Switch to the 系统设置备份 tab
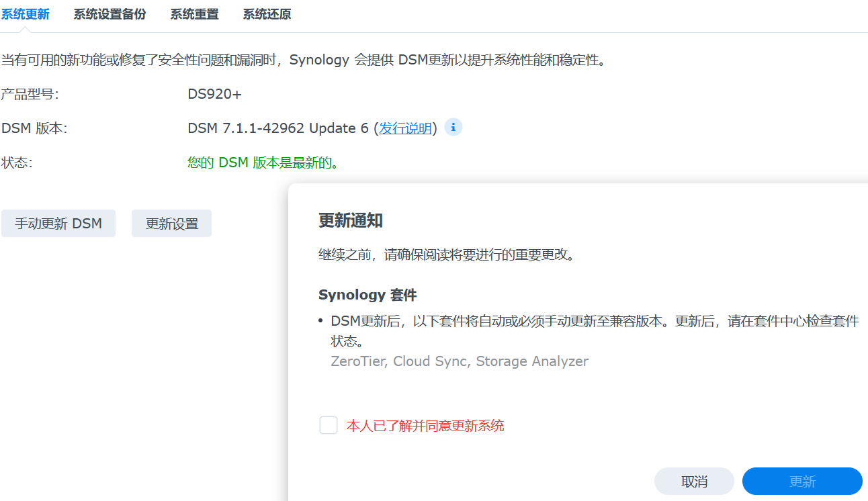The height and width of the screenshot is (501, 868). (x=110, y=14)
